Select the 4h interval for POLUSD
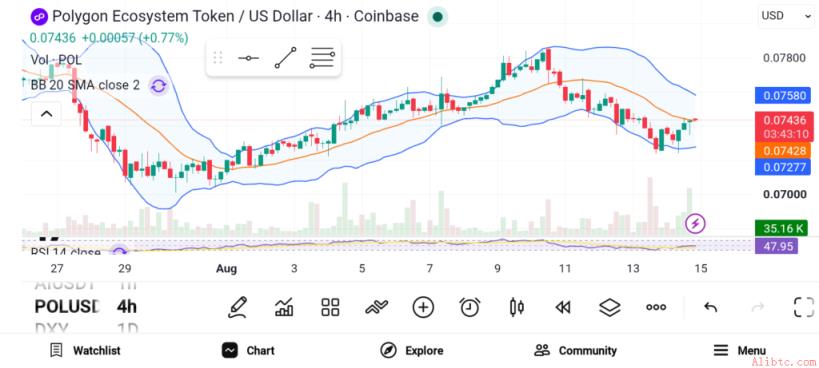Image resolution: width=819 pixels, height=368 pixels. click(127, 306)
